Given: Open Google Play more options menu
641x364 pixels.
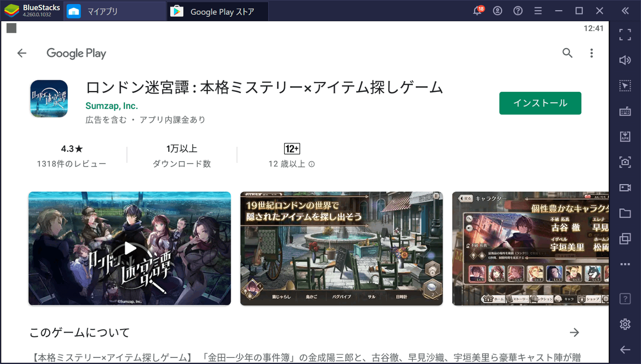Looking at the screenshot, I should pyautogui.click(x=591, y=53).
